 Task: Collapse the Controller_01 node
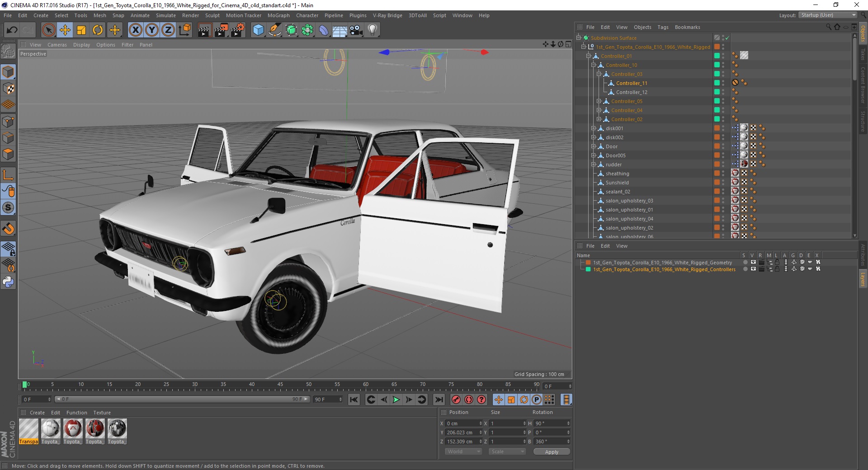tap(589, 56)
